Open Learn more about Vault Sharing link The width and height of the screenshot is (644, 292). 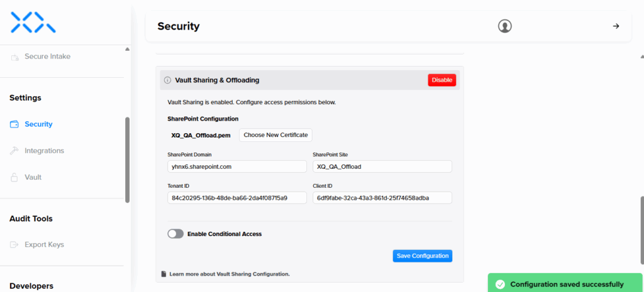pos(229,274)
